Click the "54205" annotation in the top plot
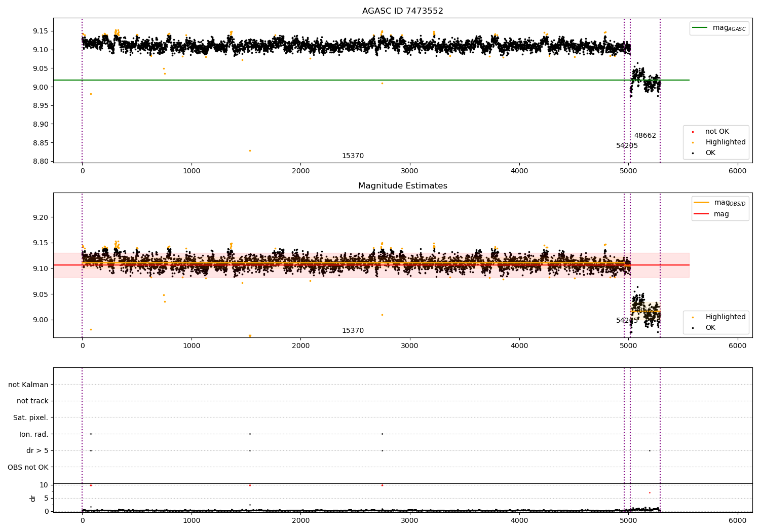The height and width of the screenshot is (532, 760). pos(627,146)
